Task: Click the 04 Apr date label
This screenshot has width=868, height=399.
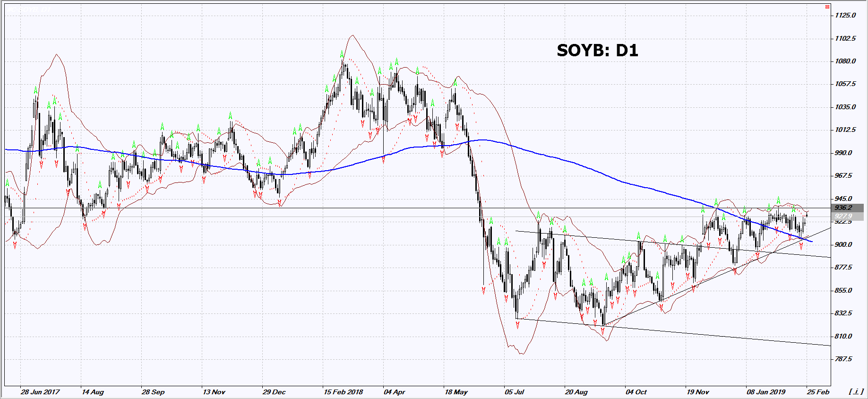Action: [395, 392]
